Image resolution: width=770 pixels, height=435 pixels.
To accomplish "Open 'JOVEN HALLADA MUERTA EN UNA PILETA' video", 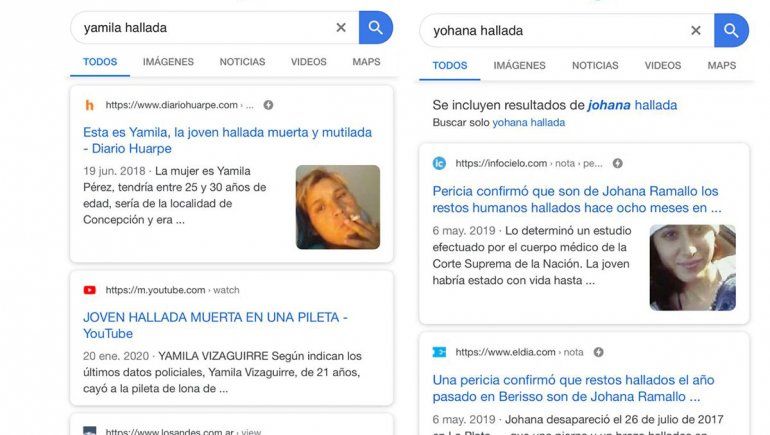I will coord(215,325).
